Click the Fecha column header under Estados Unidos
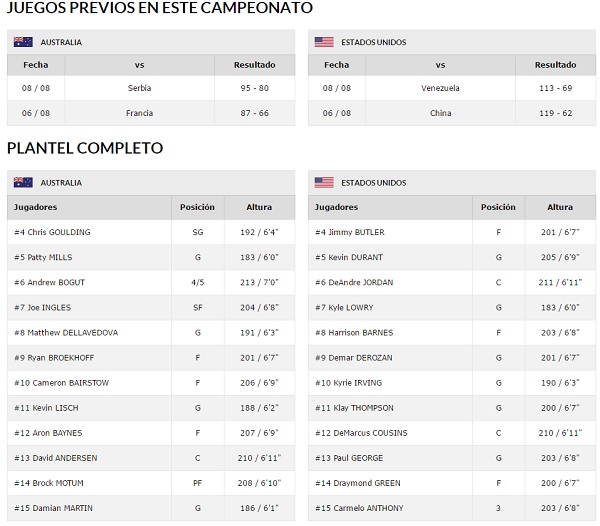The image size is (600, 526). pyautogui.click(x=337, y=65)
